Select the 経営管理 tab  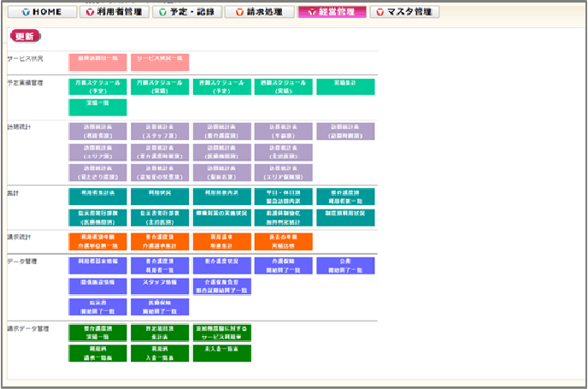pos(332,12)
